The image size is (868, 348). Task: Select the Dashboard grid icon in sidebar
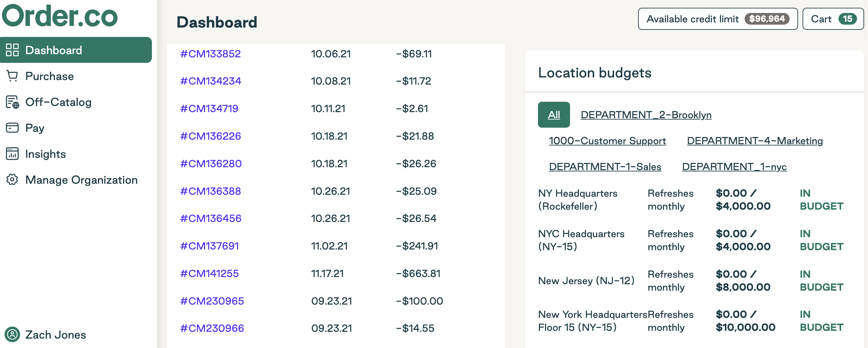[x=12, y=50]
